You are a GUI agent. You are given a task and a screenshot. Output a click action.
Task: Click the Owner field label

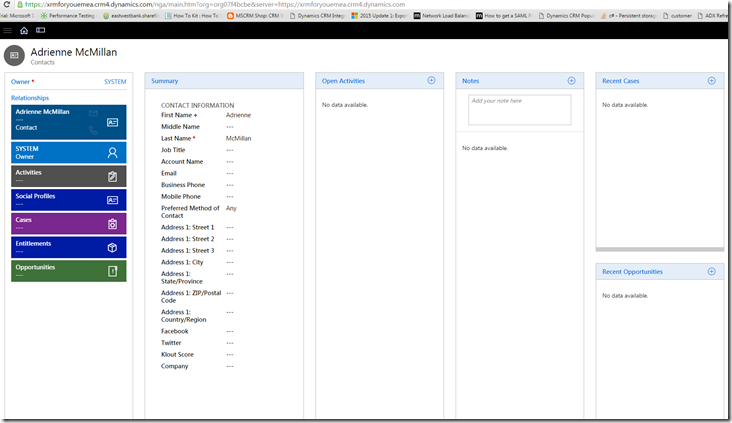[x=20, y=82]
